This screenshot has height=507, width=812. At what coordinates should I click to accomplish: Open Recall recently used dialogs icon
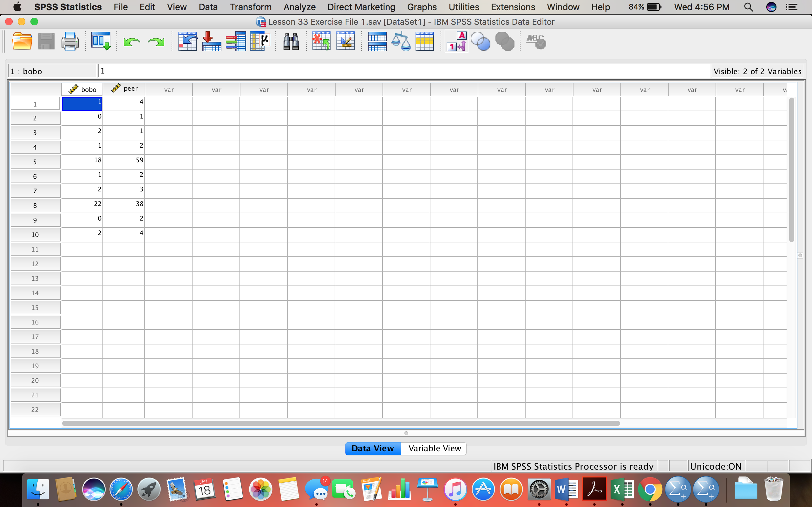(x=101, y=42)
